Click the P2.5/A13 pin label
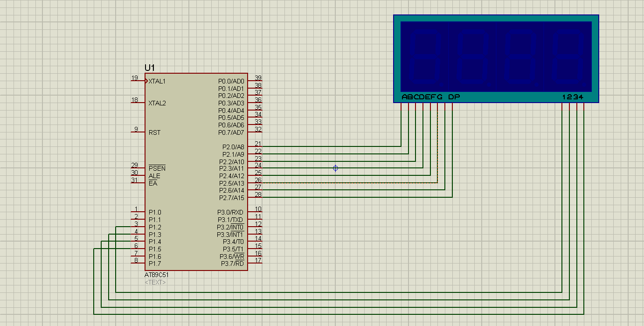 tap(232, 183)
